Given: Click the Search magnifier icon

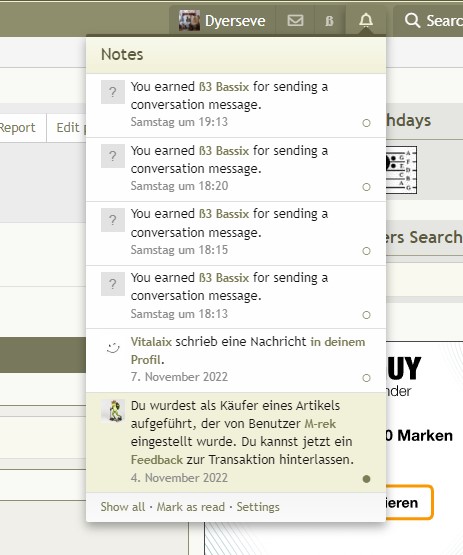Looking at the screenshot, I should (412, 21).
